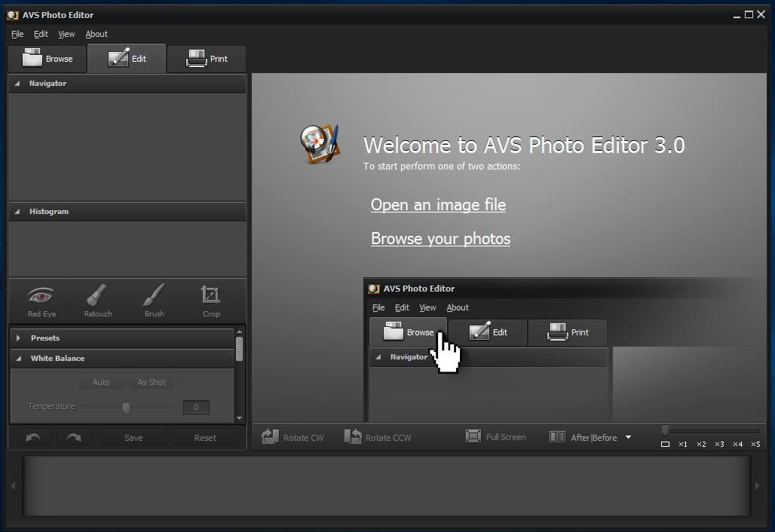The image size is (775, 532).
Task: Set zoom to ×4
Action: point(737,444)
